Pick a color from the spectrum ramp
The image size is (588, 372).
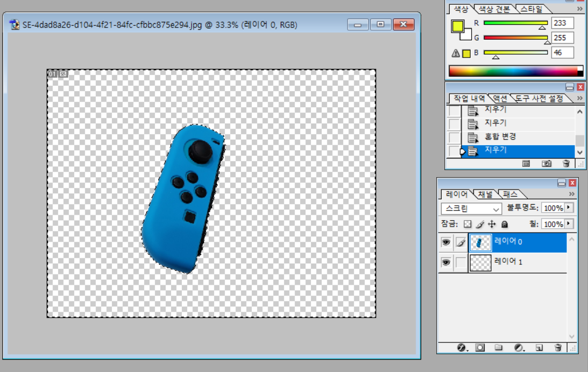click(516, 71)
